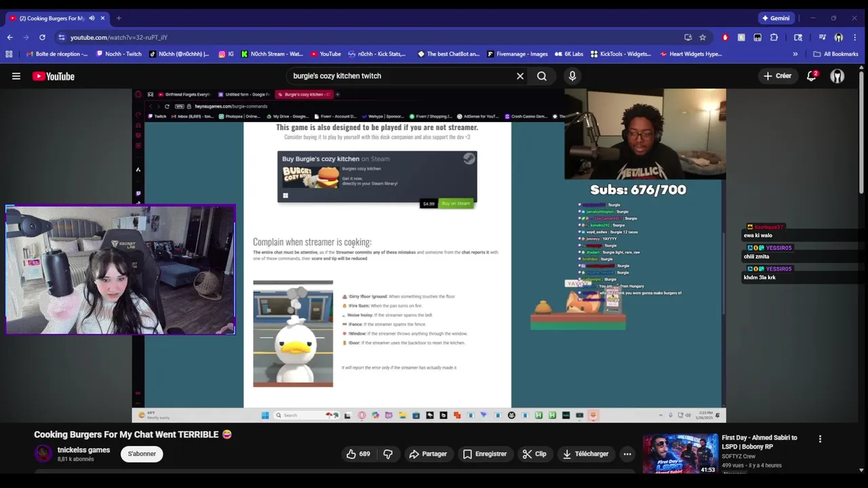Open the media controls icon in Chrome toolbar

coord(823,37)
